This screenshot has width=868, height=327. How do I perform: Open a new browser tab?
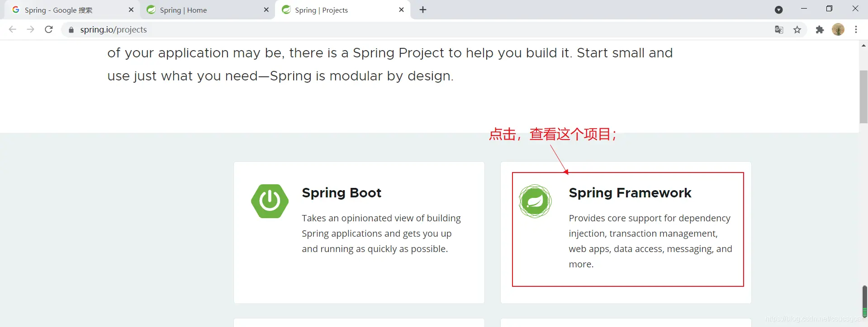pyautogui.click(x=423, y=10)
